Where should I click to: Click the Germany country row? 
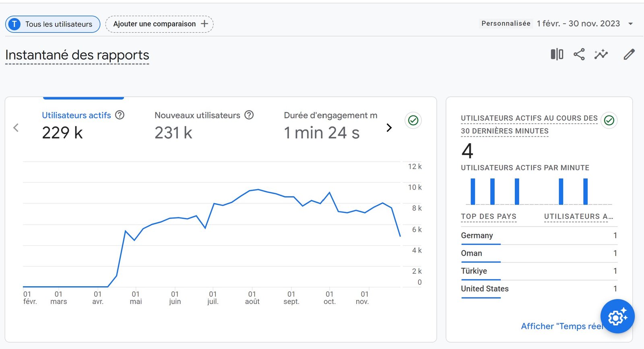tap(539, 235)
